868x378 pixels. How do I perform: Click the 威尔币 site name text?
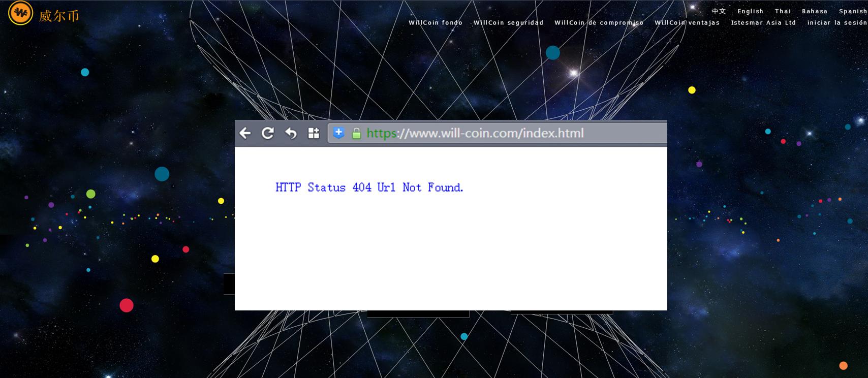tap(59, 16)
